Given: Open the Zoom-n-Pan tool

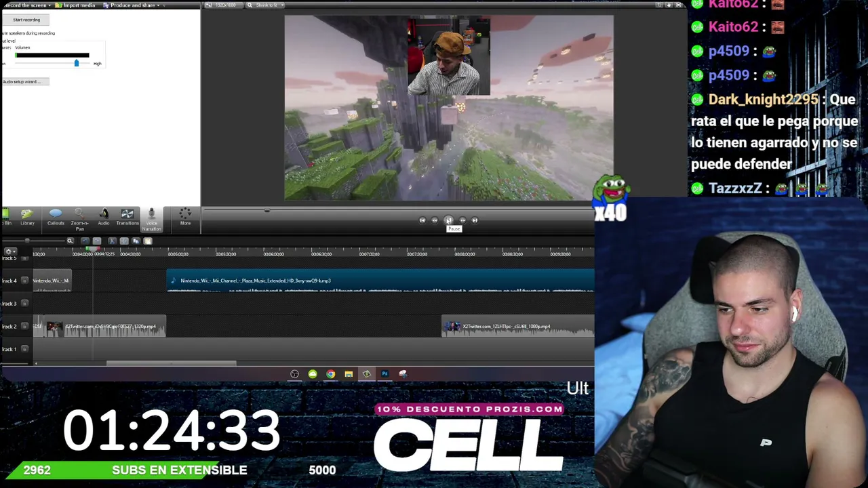Looking at the screenshot, I should [x=79, y=220].
